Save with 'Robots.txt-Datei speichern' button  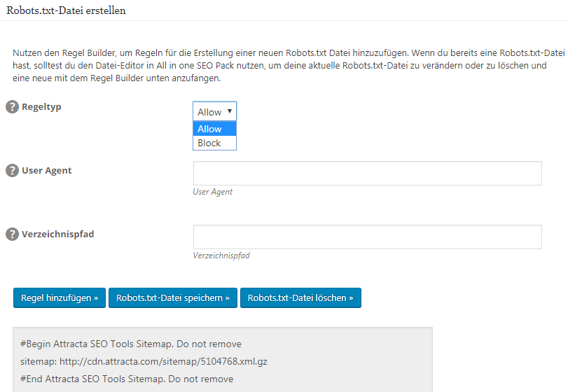click(x=173, y=297)
